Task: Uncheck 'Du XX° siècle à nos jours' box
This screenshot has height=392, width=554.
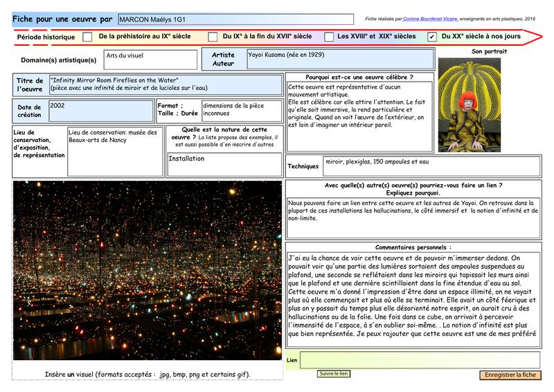Action: click(432, 37)
